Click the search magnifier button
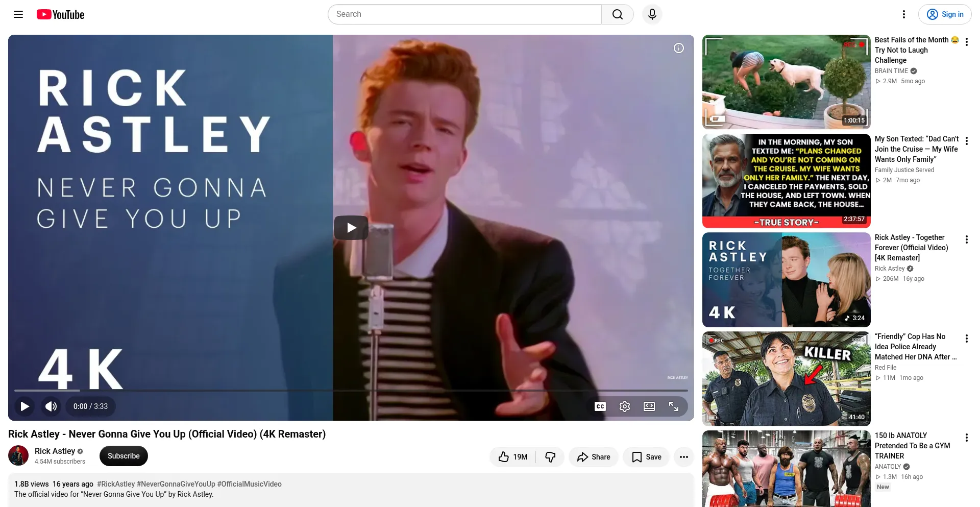The height and width of the screenshot is (507, 980). click(x=618, y=14)
